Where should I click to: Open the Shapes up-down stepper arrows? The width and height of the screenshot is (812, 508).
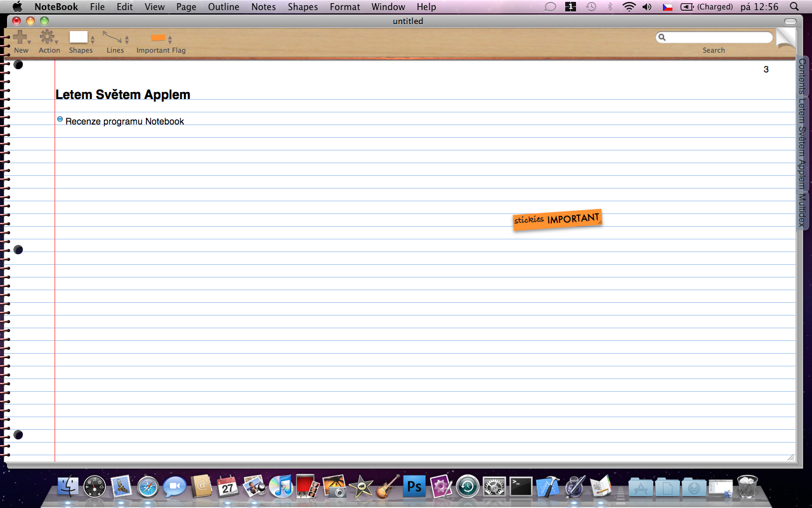tap(93, 40)
